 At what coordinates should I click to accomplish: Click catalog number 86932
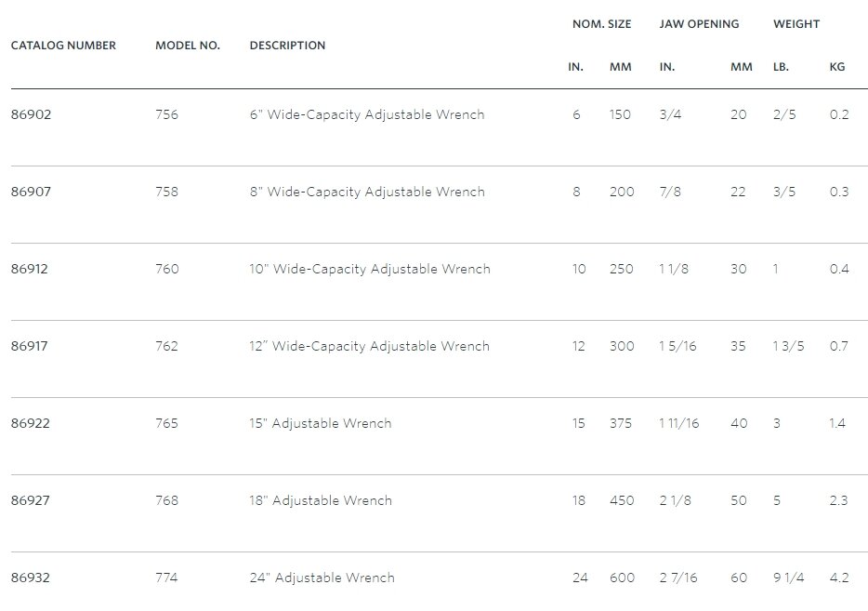click(30, 578)
